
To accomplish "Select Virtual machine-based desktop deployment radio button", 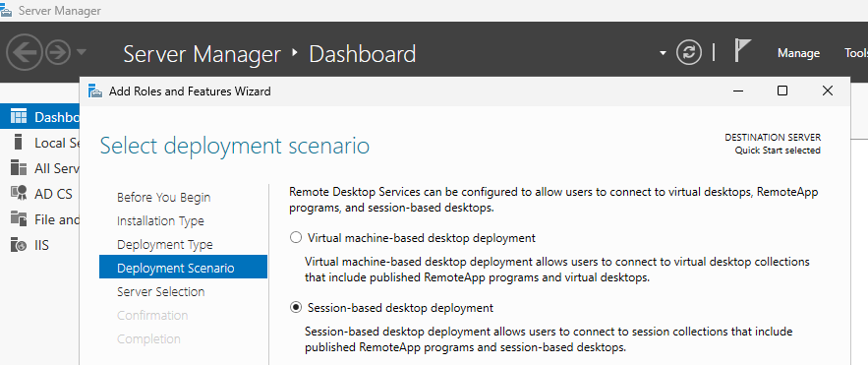I will pos(296,238).
